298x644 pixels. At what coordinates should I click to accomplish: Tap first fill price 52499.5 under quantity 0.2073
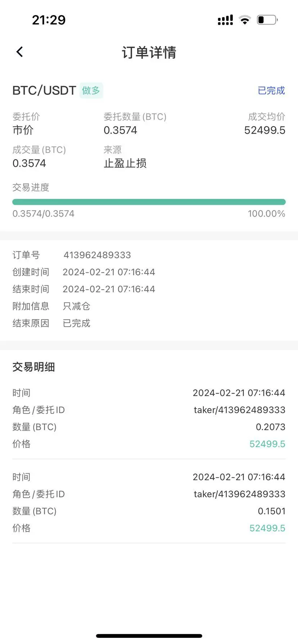pyautogui.click(x=267, y=444)
